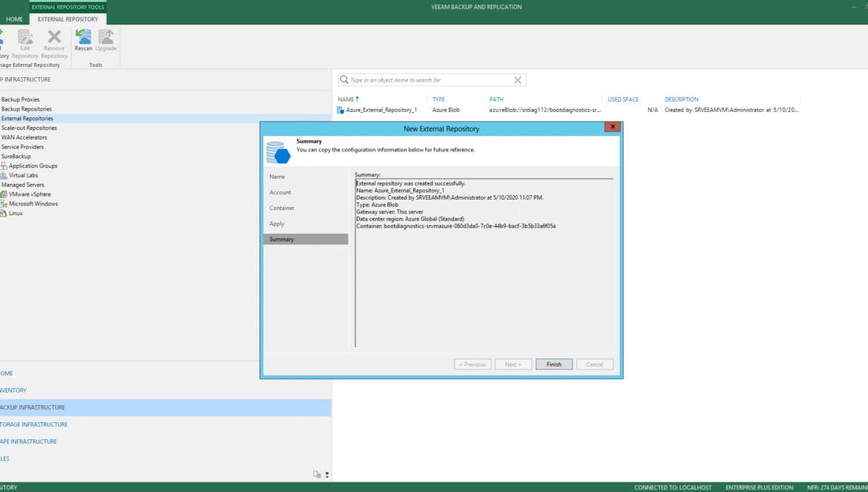Open Backup Infrastructure in the navigation pane
The width and height of the screenshot is (868, 492).
pyautogui.click(x=165, y=407)
